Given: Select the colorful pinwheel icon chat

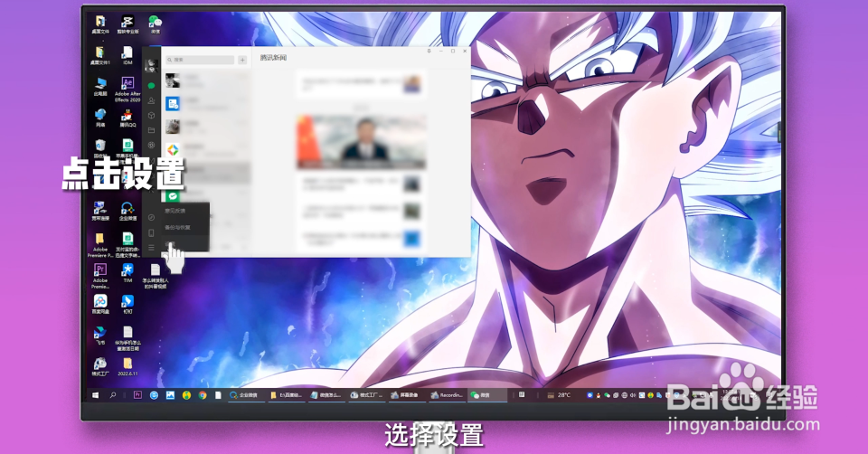Looking at the screenshot, I should pos(206,149).
